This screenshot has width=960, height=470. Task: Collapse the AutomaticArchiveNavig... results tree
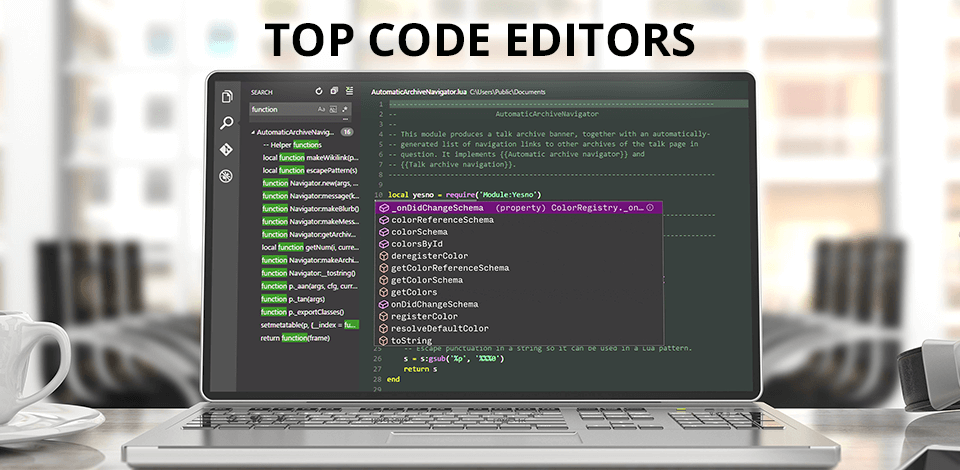253,132
